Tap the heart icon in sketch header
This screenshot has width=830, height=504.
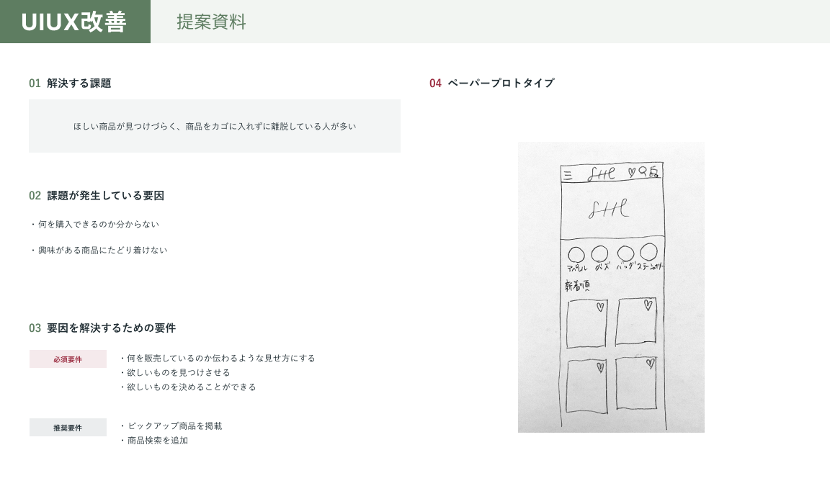pos(631,172)
